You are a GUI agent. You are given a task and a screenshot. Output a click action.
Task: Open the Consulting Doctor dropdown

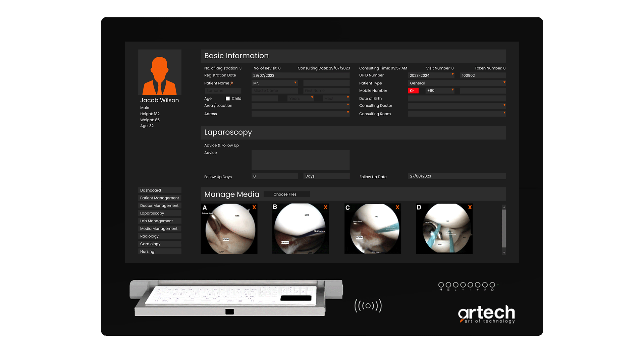(x=457, y=106)
